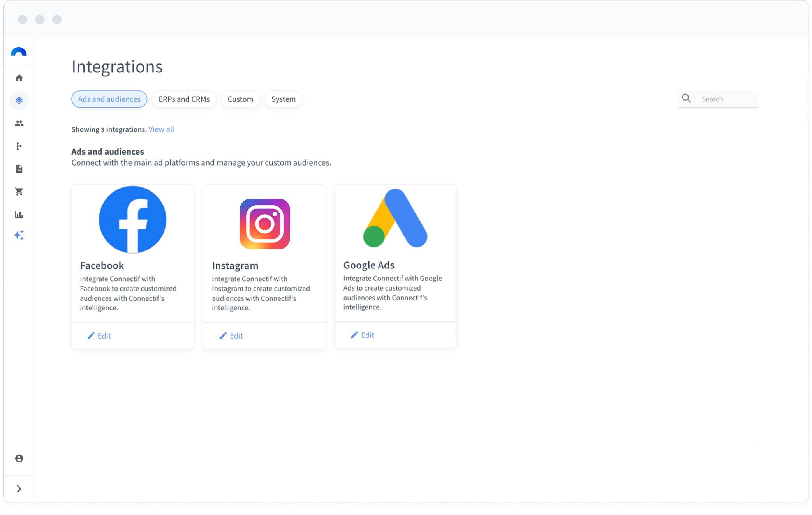This screenshot has height=515, width=812.
Task: Open the workflows branch icon
Action: point(19,146)
